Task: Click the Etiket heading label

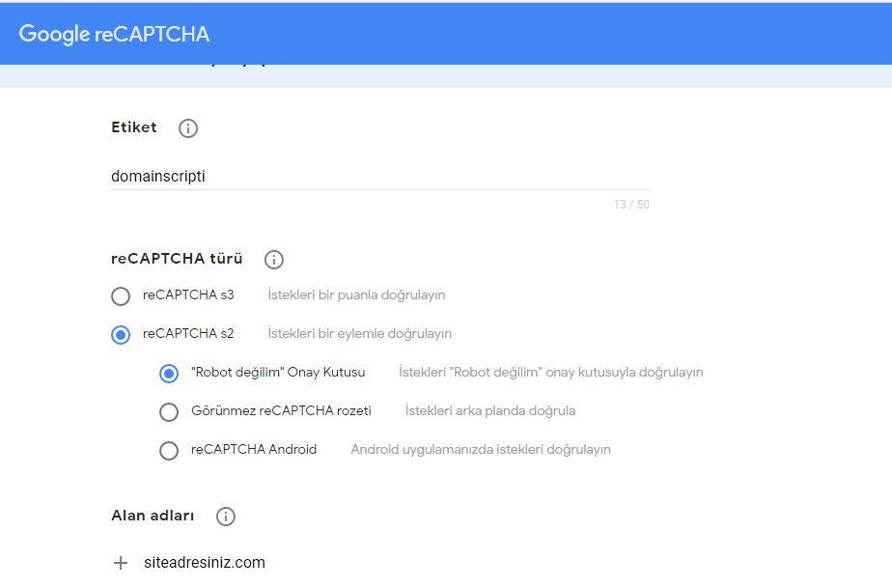Action: click(134, 126)
